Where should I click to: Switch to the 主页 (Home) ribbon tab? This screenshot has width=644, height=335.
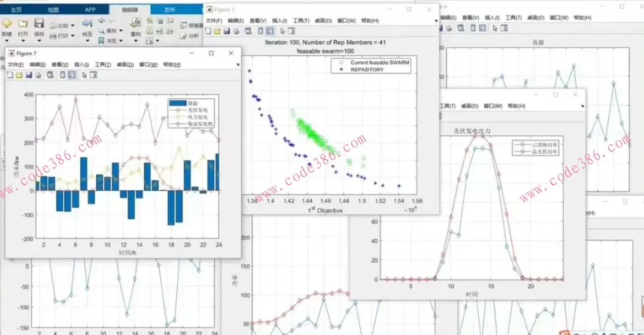pos(16,10)
